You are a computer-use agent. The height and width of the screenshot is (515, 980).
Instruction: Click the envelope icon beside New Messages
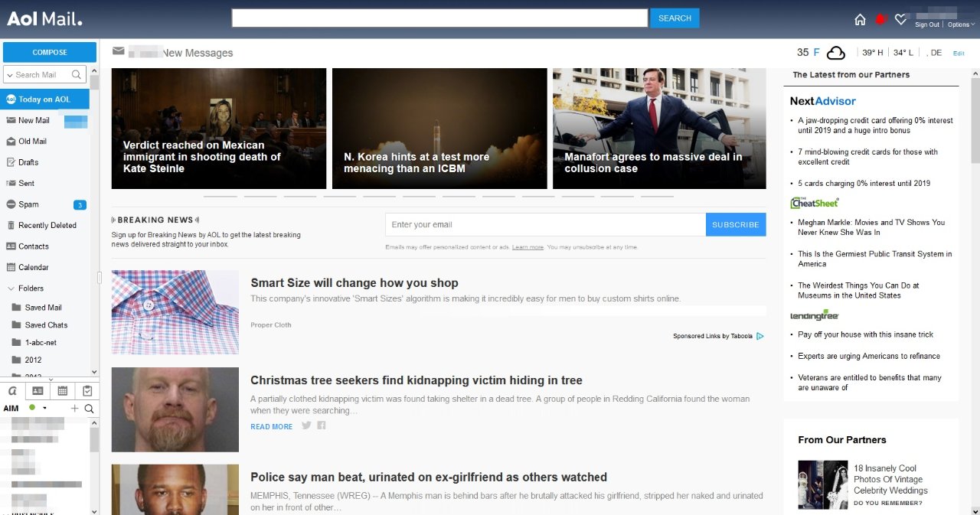point(118,51)
